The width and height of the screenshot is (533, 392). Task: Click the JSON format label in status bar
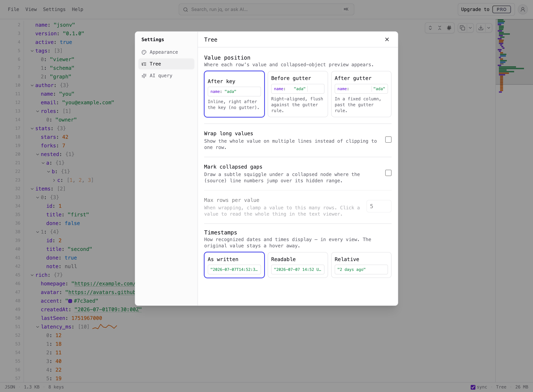point(10,387)
